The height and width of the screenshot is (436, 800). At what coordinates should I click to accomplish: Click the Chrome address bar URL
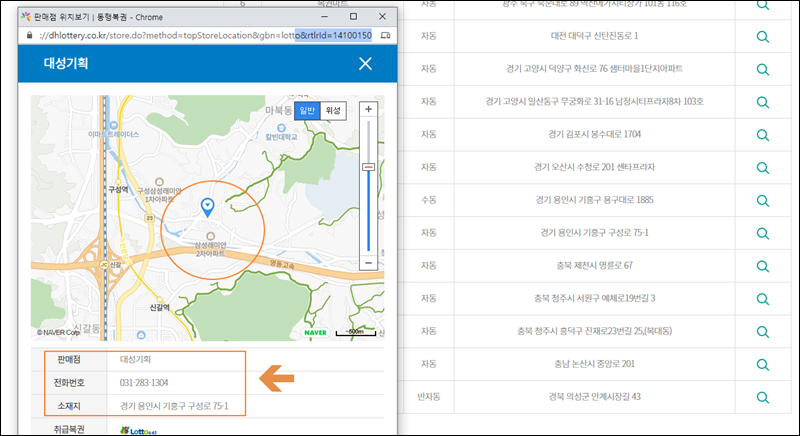pyautogui.click(x=206, y=35)
